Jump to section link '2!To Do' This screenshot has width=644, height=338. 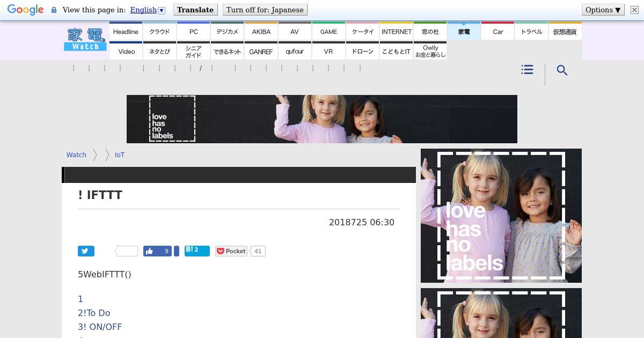click(94, 313)
